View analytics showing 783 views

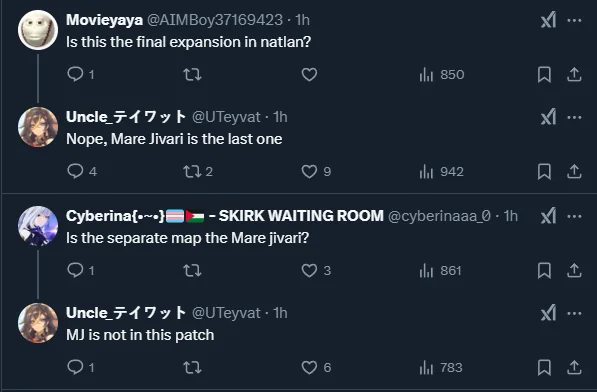441,368
